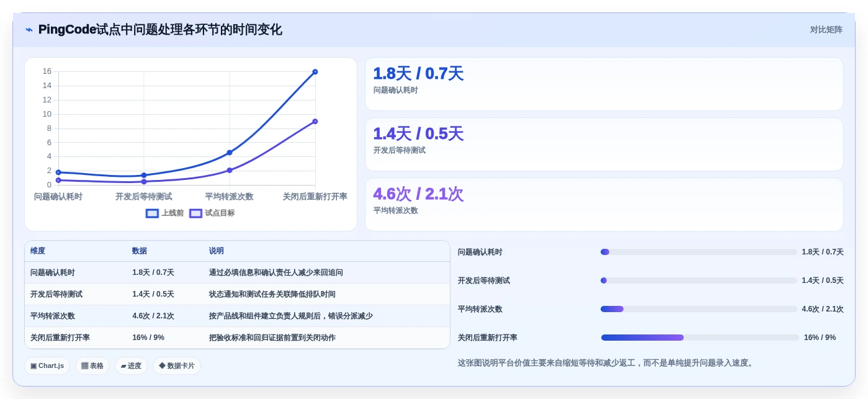Image resolution: width=868 pixels, height=399 pixels.
Task: Toggle the 试点目标 legend item
Action: (x=212, y=213)
